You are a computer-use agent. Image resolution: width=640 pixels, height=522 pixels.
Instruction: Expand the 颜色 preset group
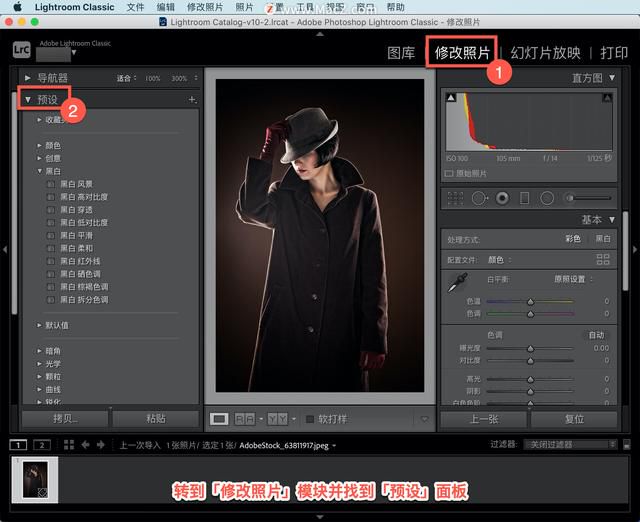40,145
